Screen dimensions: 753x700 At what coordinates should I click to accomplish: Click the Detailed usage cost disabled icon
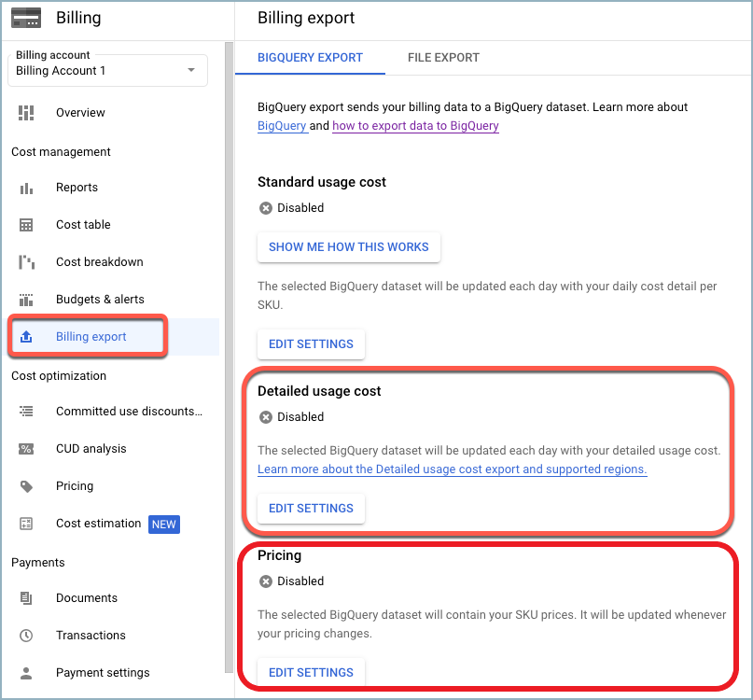tap(266, 417)
